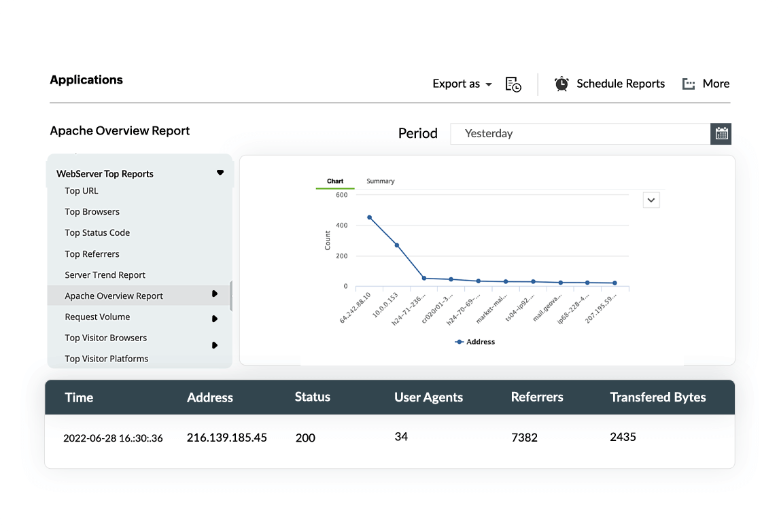Open the chart options chevron dropdown
The image size is (779, 532).
(651, 200)
